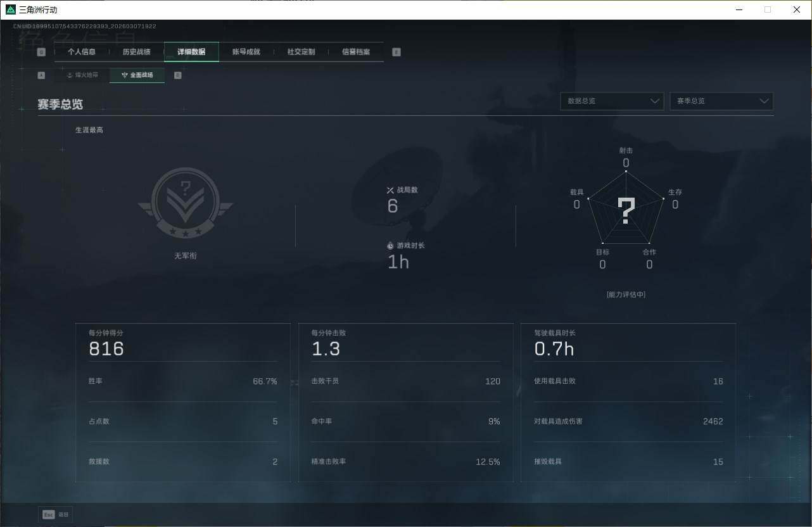Click the 救援数 row label

[x=99, y=462]
